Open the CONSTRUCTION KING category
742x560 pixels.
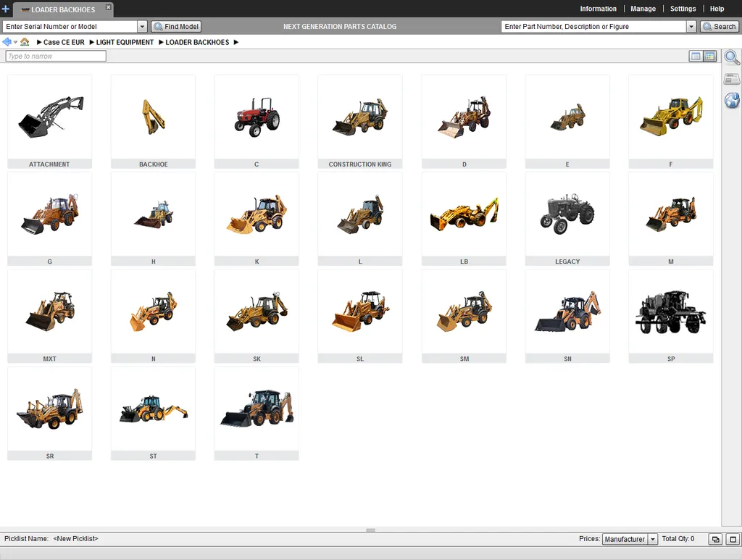360,122
